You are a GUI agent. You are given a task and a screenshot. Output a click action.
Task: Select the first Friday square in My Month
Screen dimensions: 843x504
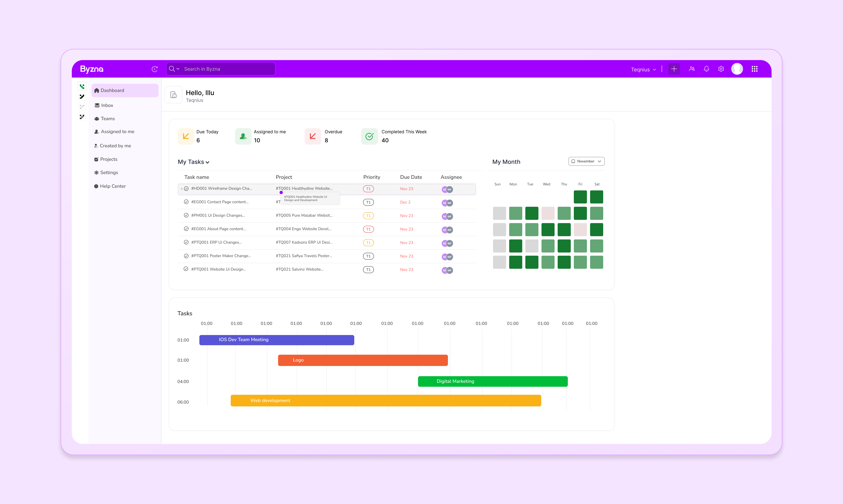(580, 197)
